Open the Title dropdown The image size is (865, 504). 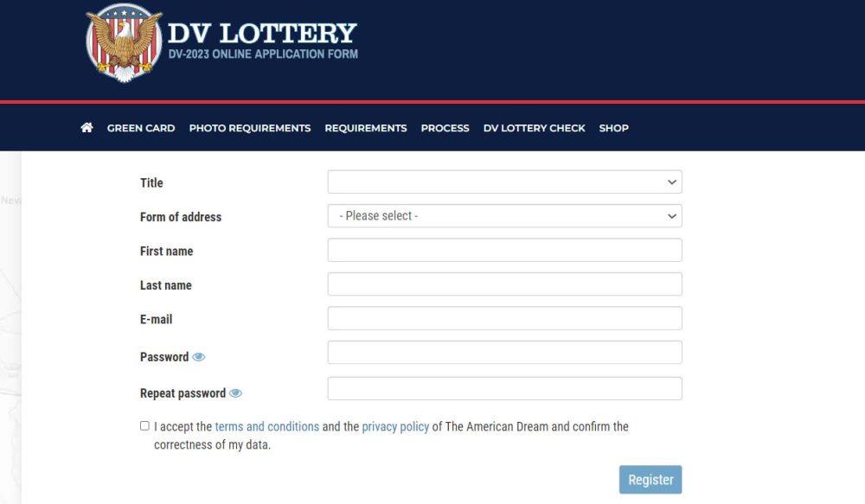[x=504, y=182]
